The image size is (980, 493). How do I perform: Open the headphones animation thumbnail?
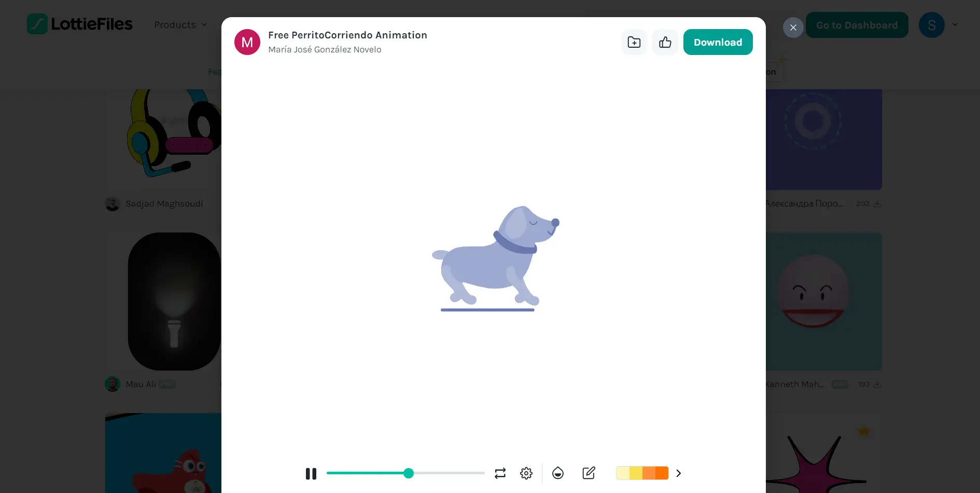pos(163,139)
